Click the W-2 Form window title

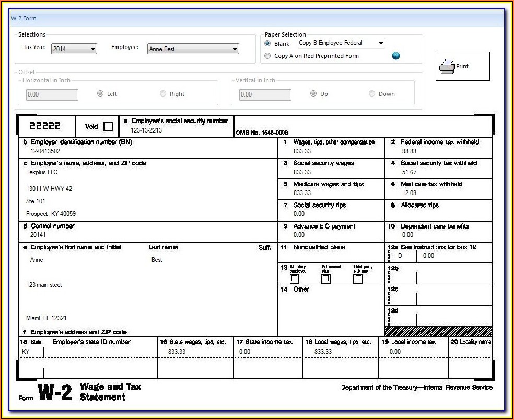point(24,18)
